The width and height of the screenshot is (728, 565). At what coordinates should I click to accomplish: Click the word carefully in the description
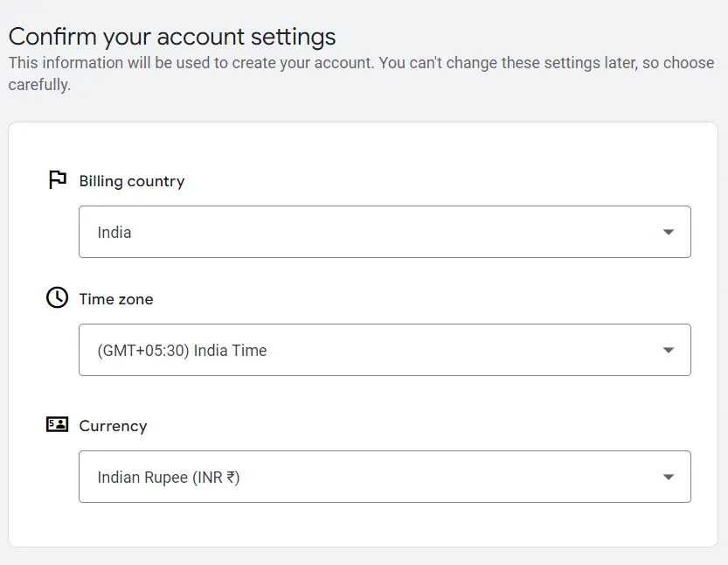click(x=39, y=85)
